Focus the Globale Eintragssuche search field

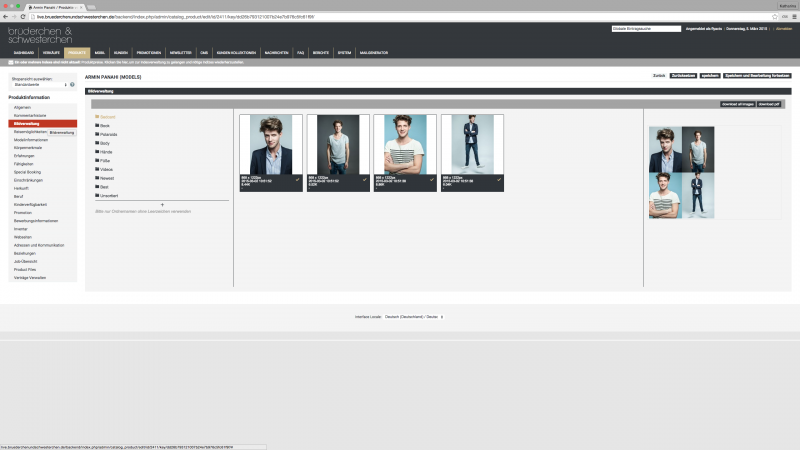646,29
